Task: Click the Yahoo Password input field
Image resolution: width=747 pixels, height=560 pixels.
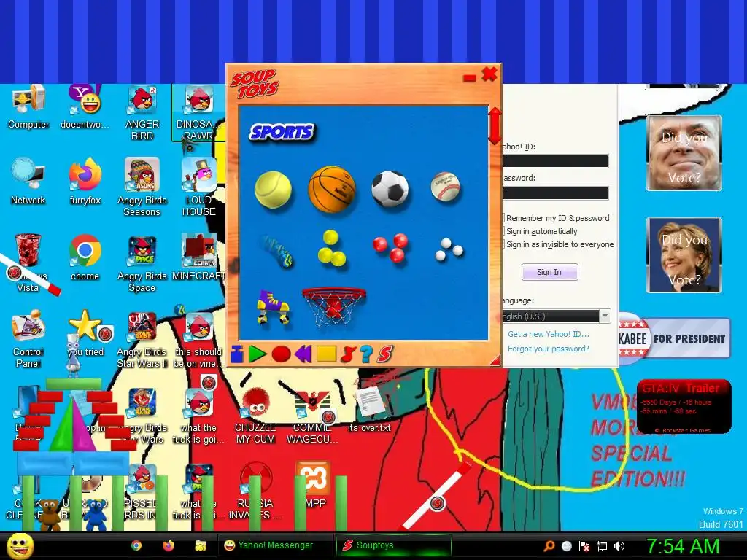Action: (x=555, y=192)
